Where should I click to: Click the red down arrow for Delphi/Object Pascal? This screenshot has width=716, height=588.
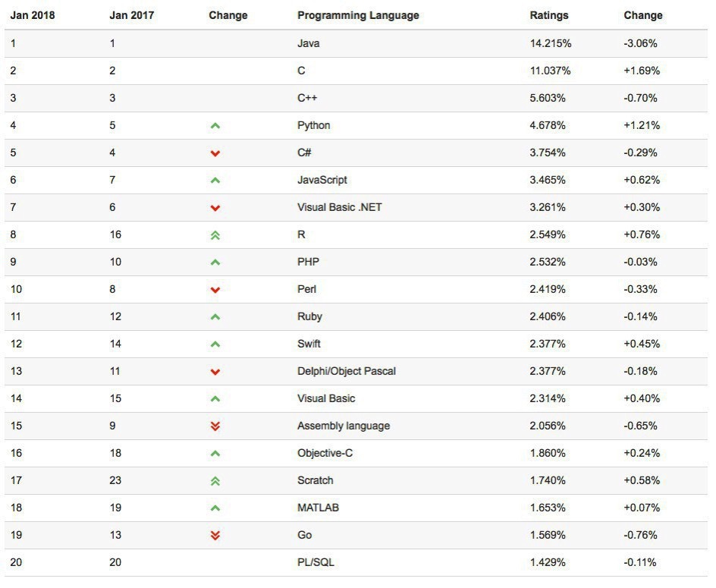tap(215, 372)
